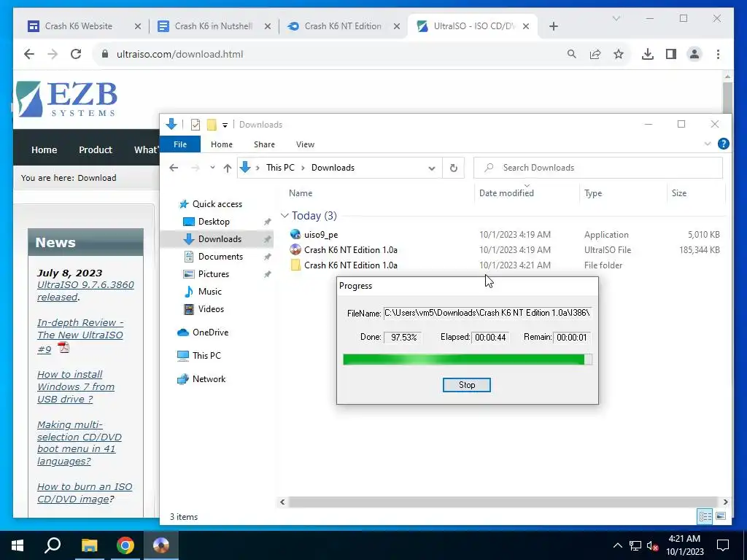Select Music in navigation pane
Image resolution: width=747 pixels, height=560 pixels.
click(209, 292)
